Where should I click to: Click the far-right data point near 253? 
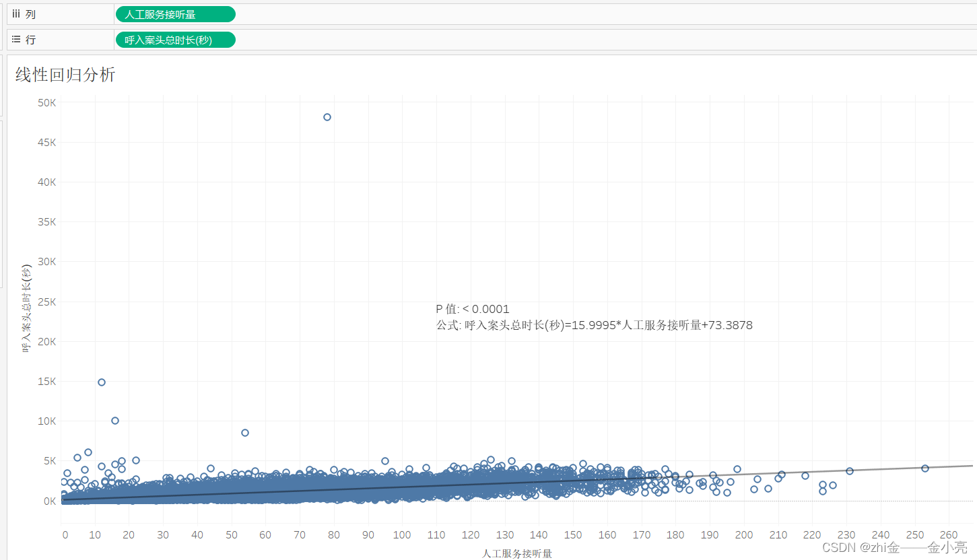click(x=925, y=468)
